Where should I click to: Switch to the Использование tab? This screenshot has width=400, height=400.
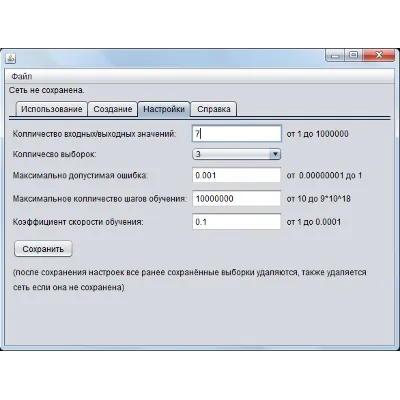pyautogui.click(x=52, y=109)
